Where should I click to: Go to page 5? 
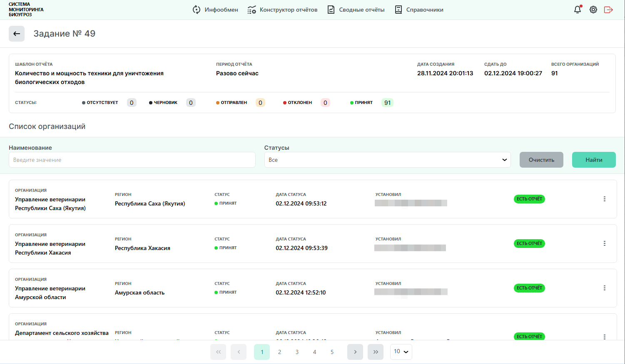tap(332, 352)
